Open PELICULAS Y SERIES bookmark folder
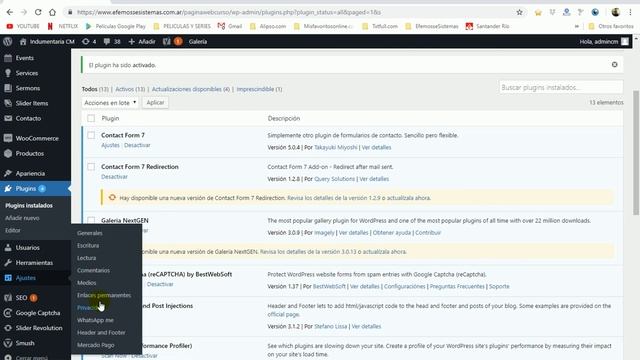The height and width of the screenshot is (360, 640). 182,26
